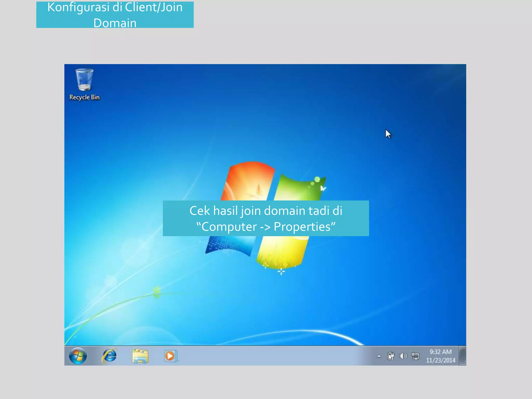Select the 'Recycle Bin' label text

[84, 97]
